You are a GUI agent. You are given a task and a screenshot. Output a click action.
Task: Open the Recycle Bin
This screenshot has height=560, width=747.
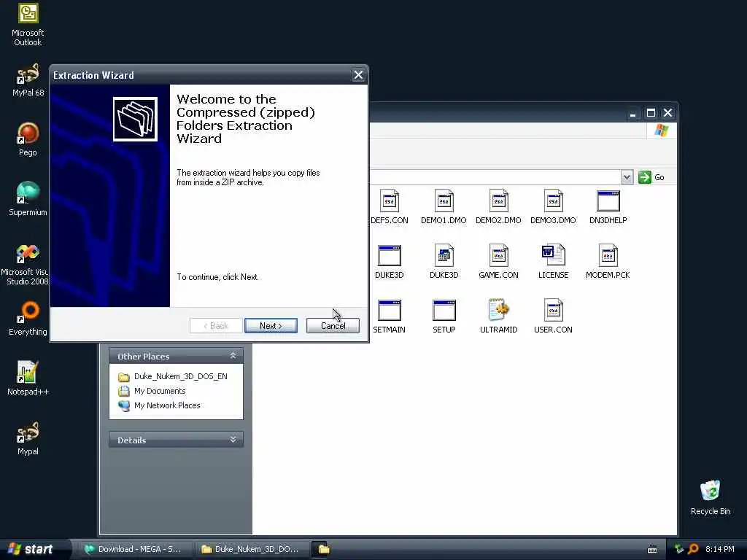(x=711, y=497)
